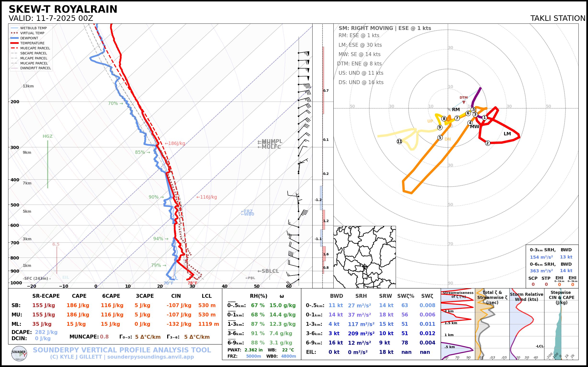Click the TAKLI STATION title text

coord(558,18)
